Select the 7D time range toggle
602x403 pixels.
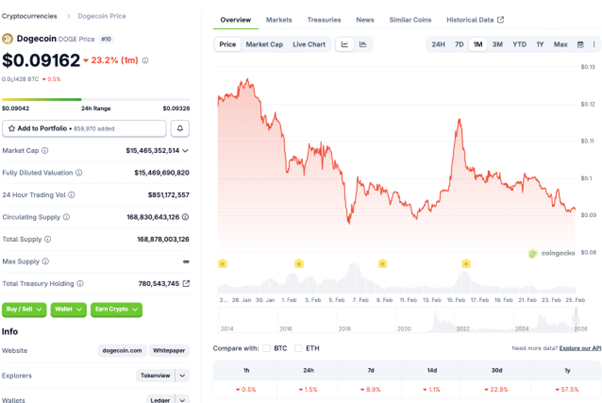point(459,44)
